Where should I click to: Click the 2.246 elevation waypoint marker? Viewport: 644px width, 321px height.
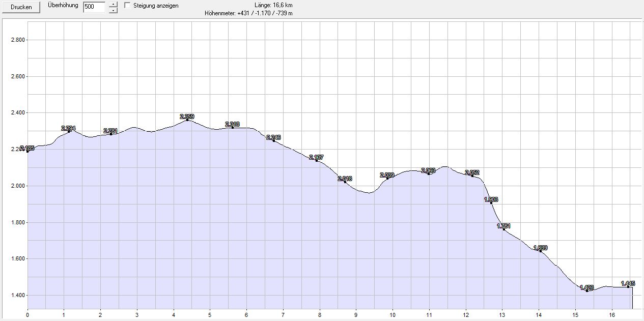[273, 140]
